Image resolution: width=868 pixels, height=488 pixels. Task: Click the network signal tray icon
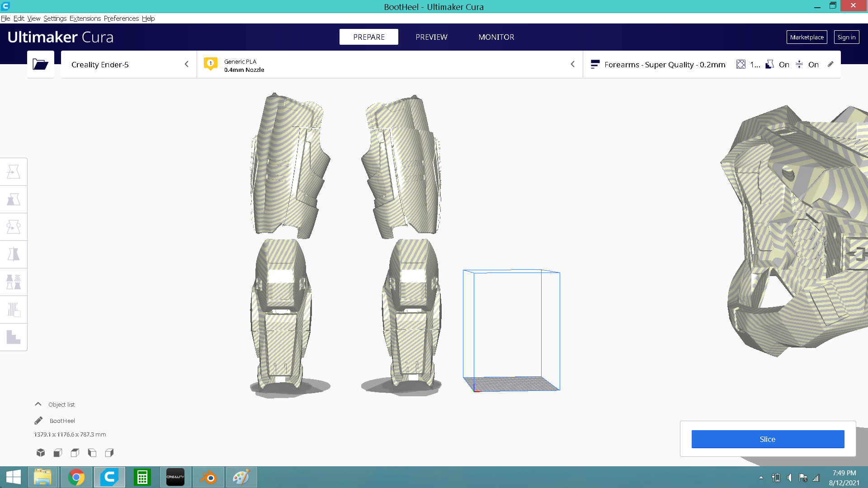tap(816, 478)
